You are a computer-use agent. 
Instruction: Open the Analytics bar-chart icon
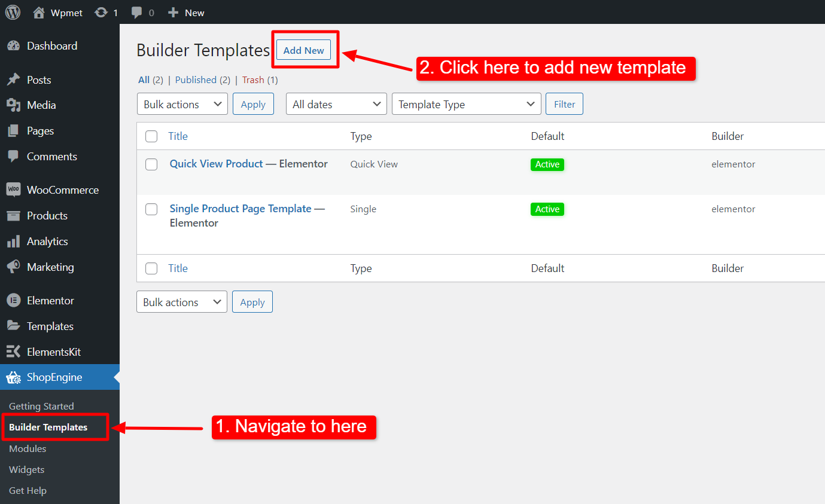(x=13, y=241)
